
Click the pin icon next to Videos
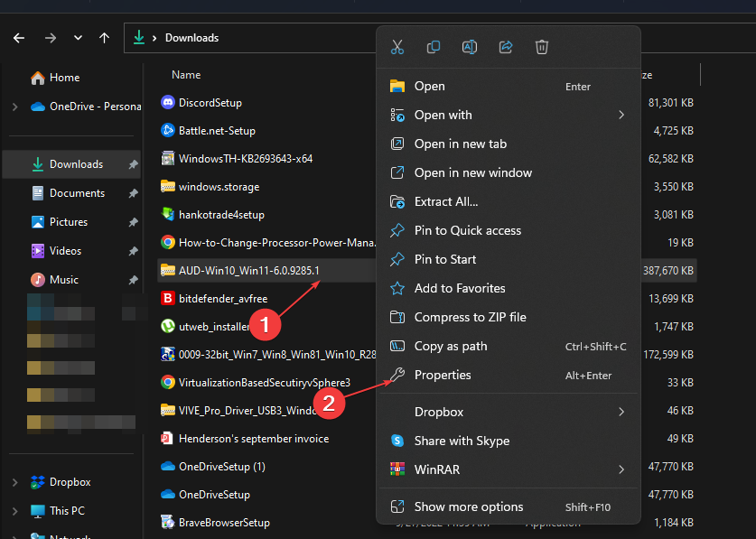pyautogui.click(x=133, y=251)
